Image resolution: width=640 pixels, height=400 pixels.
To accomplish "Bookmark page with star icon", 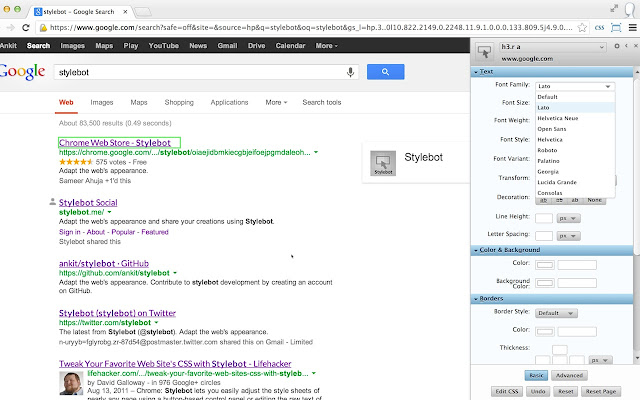I will pyautogui.click(x=582, y=27).
